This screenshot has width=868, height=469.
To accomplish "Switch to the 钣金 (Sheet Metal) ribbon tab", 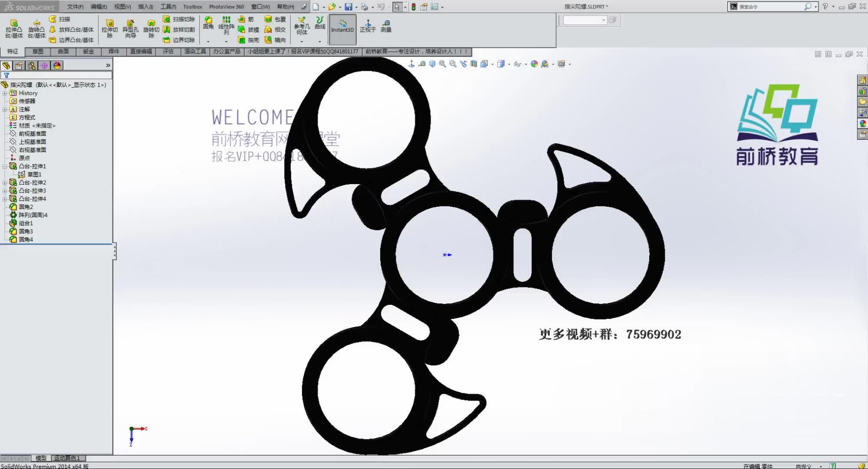I will point(89,52).
